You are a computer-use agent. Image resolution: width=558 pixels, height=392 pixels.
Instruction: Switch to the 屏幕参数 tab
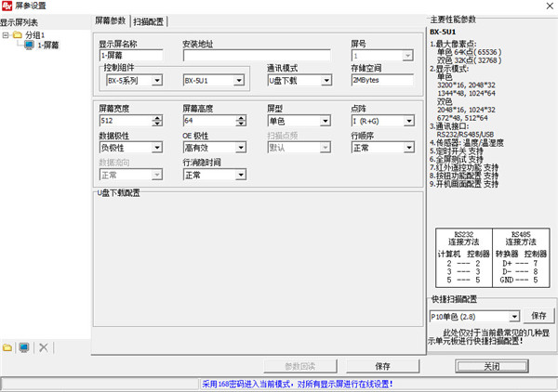pyautogui.click(x=111, y=20)
